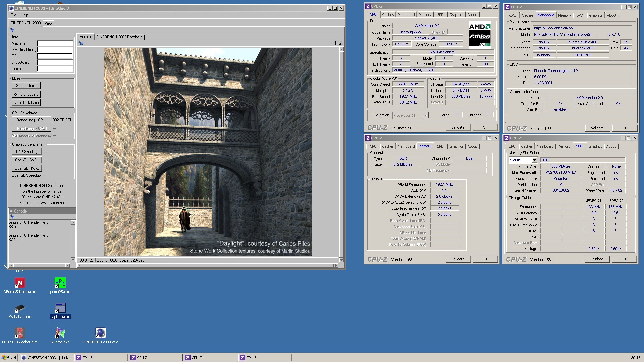Image resolution: width=644 pixels, height=362 pixels.
Task: Click the Machine input field
Action: pyautogui.click(x=55, y=43)
